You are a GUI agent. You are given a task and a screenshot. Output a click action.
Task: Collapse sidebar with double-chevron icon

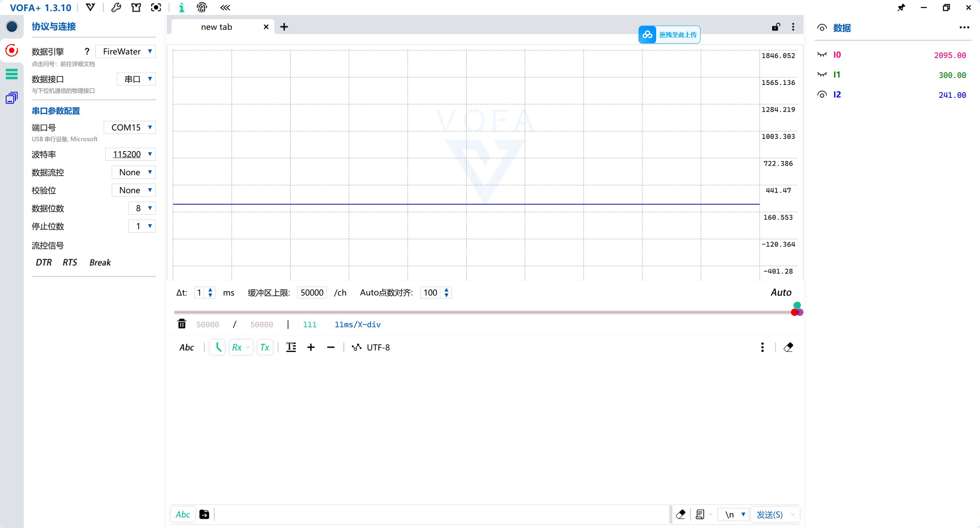[225, 8]
